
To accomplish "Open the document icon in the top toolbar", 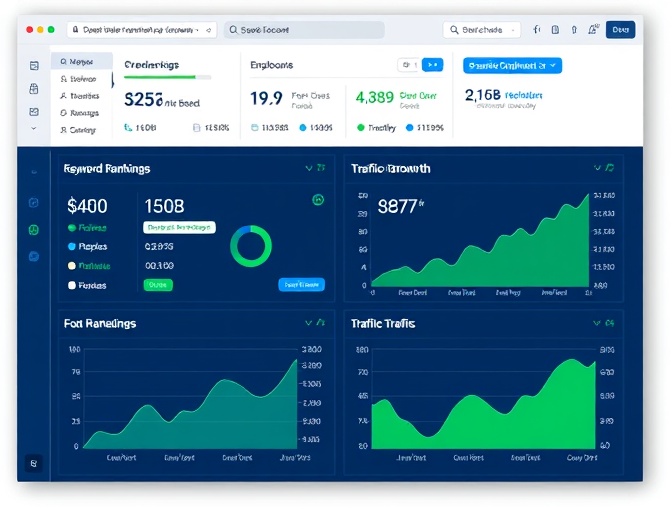I will coord(555,30).
